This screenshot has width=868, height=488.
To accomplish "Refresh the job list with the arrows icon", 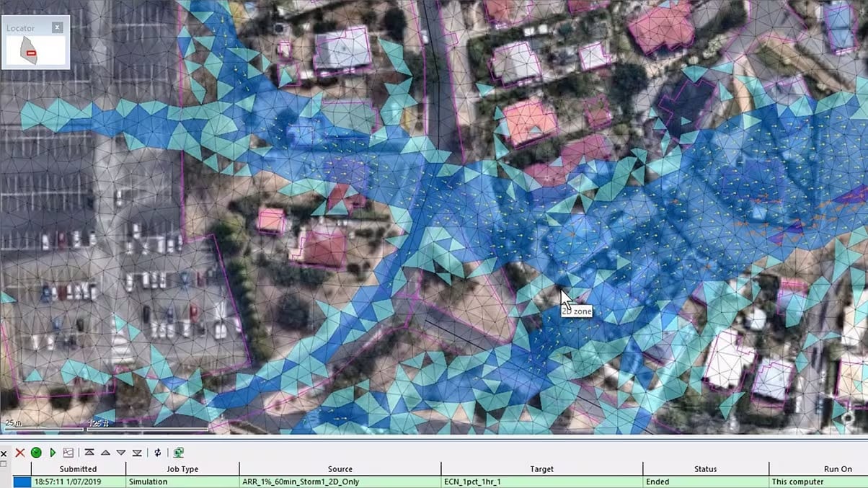I will click(x=158, y=453).
